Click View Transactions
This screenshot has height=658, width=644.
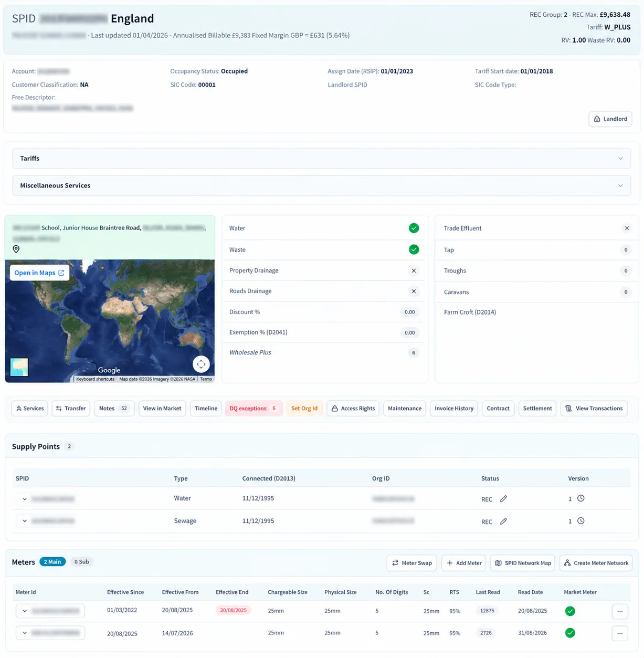pyautogui.click(x=594, y=408)
